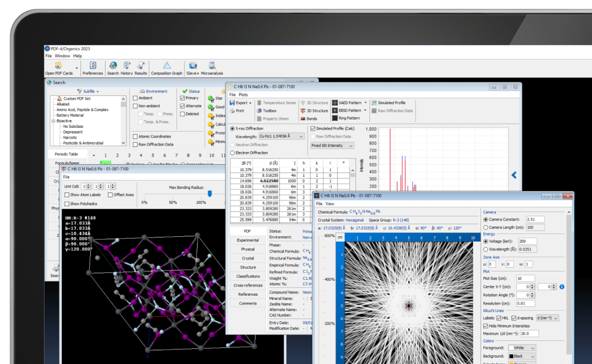Open the History toolbar icon
The image size is (592, 364).
pyautogui.click(x=127, y=68)
